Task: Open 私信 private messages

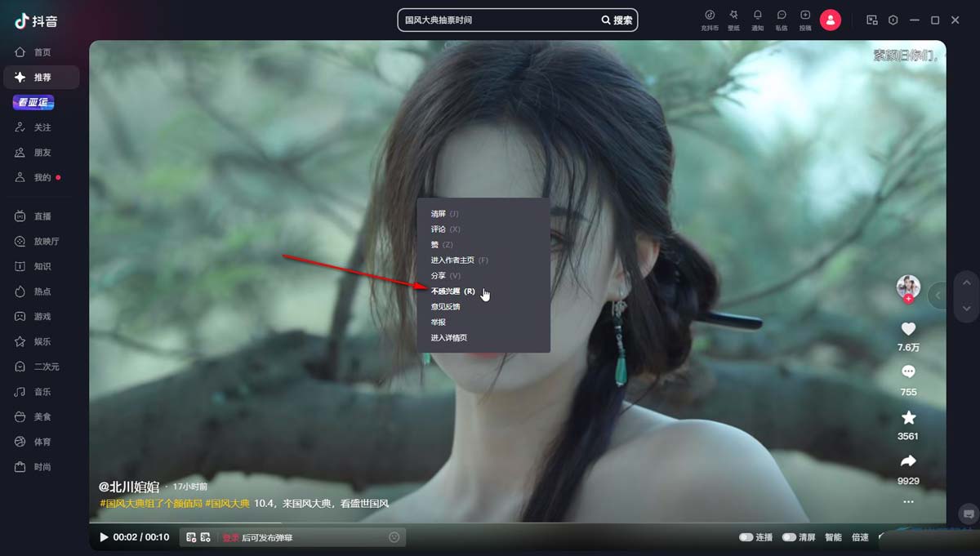Action: point(782,16)
